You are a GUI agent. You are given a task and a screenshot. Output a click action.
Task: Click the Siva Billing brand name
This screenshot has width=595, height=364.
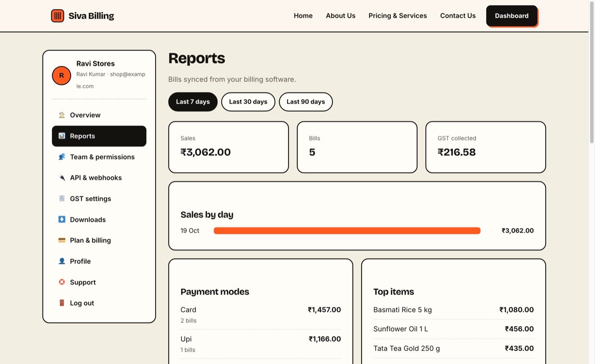coord(91,16)
